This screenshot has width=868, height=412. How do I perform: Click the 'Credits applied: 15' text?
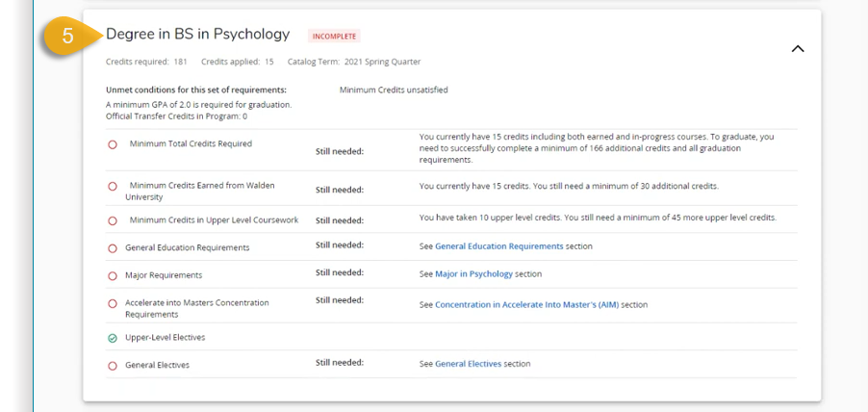[x=238, y=62]
